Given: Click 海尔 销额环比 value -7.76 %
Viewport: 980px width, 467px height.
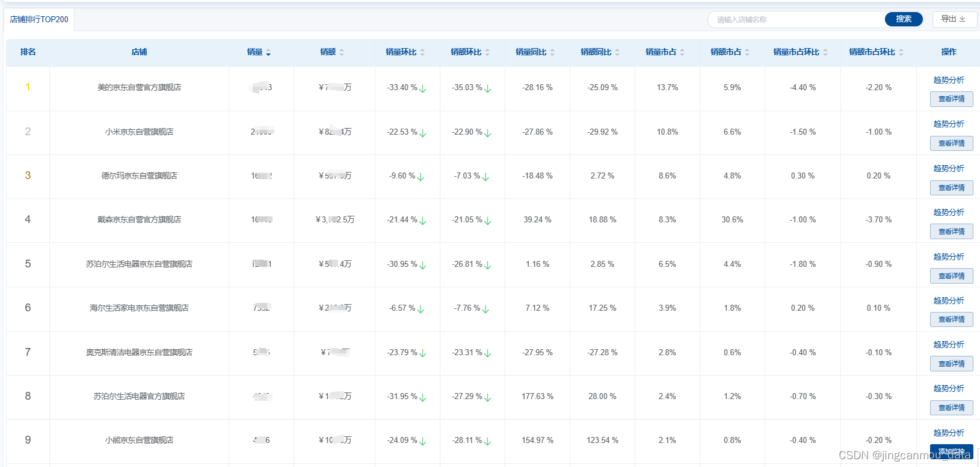Looking at the screenshot, I should pyautogui.click(x=467, y=308).
